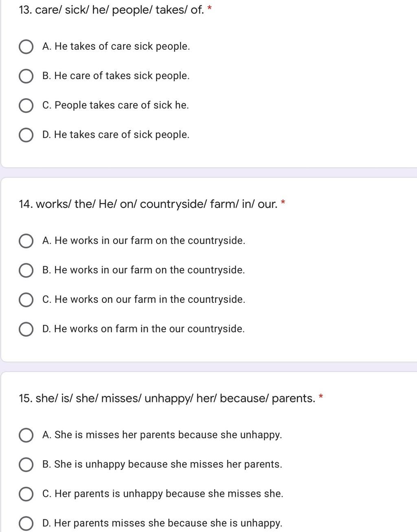Select option A 'He takes of care sick people'
The height and width of the screenshot is (532, 417).
[26, 46]
